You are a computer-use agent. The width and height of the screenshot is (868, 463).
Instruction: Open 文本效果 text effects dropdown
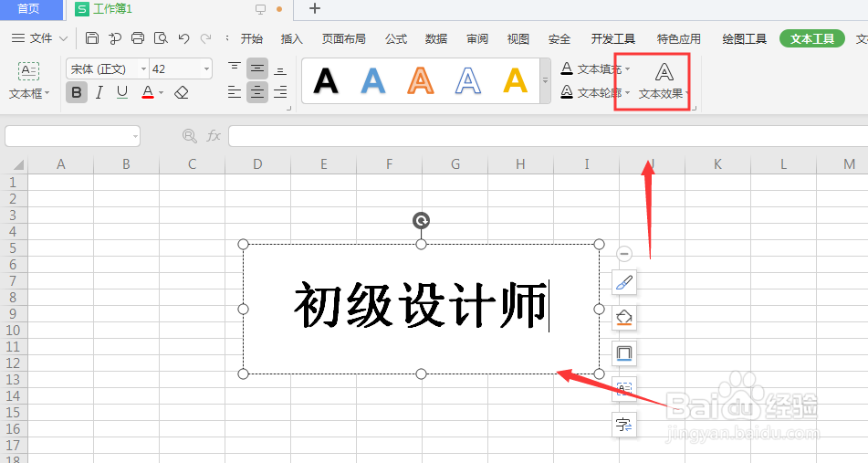[x=664, y=81]
